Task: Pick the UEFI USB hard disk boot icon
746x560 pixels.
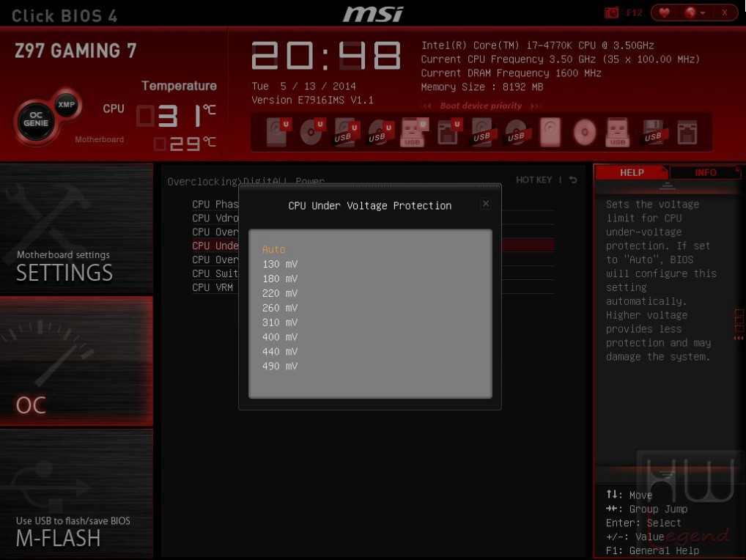Action: tap(346, 132)
